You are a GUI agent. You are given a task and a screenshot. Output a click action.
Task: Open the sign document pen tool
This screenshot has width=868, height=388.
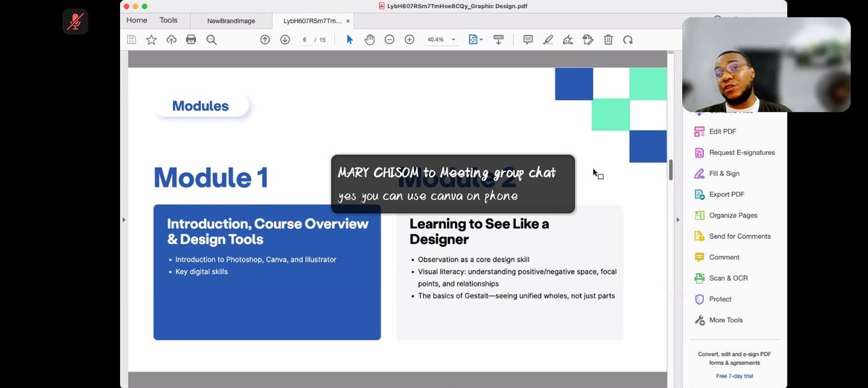point(568,40)
